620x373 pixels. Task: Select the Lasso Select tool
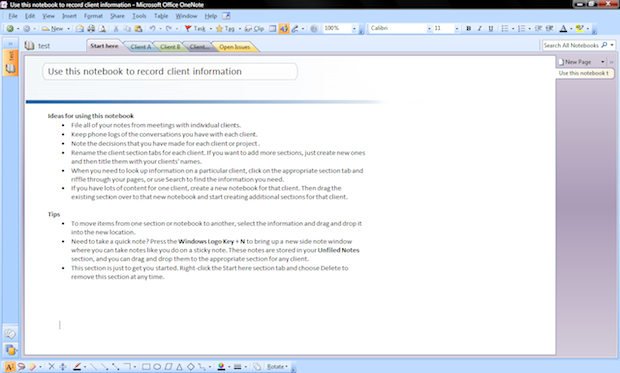point(21,367)
